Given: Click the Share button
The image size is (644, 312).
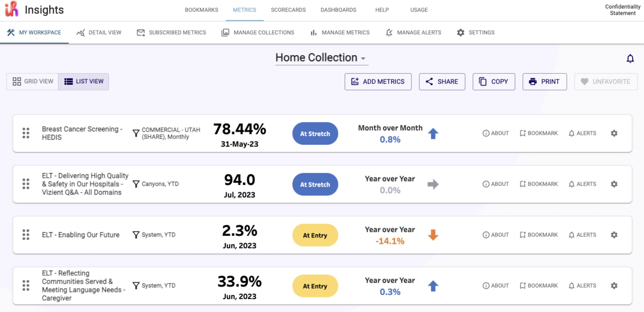Looking at the screenshot, I should (442, 82).
